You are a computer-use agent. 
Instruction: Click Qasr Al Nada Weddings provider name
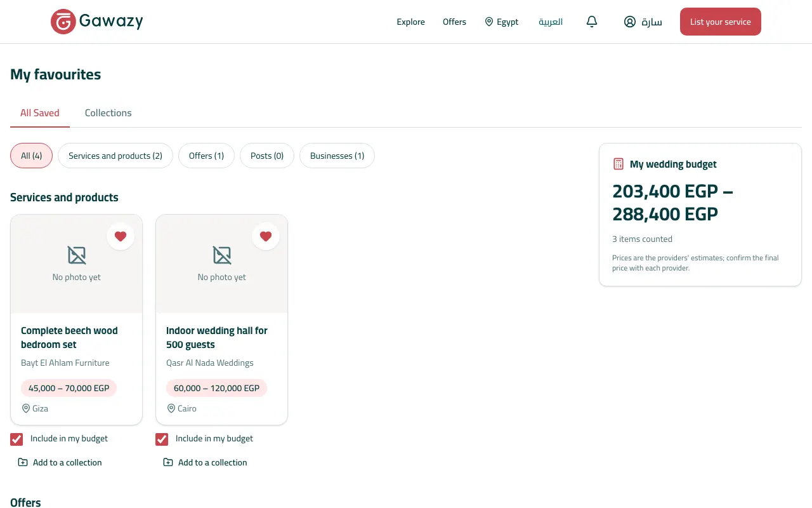pyautogui.click(x=210, y=363)
